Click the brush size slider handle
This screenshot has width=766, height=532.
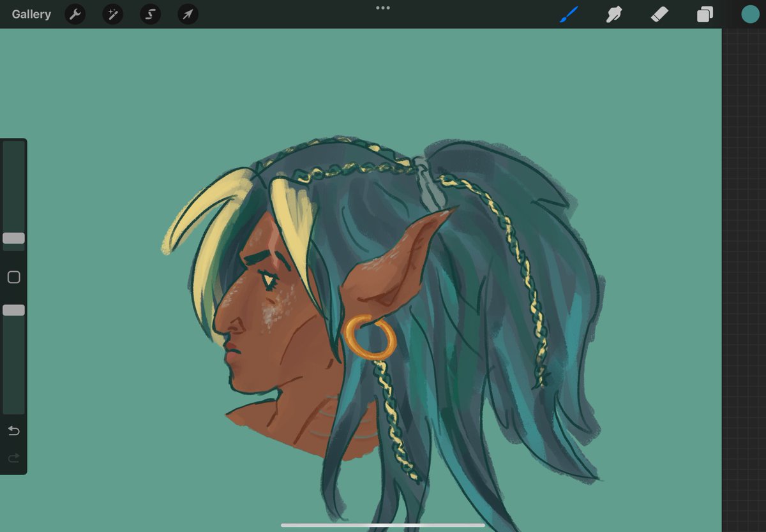point(13,238)
